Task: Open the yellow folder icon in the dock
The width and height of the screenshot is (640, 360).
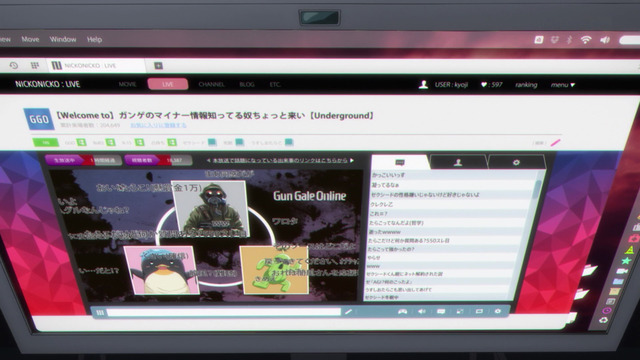Action: [x=615, y=291]
